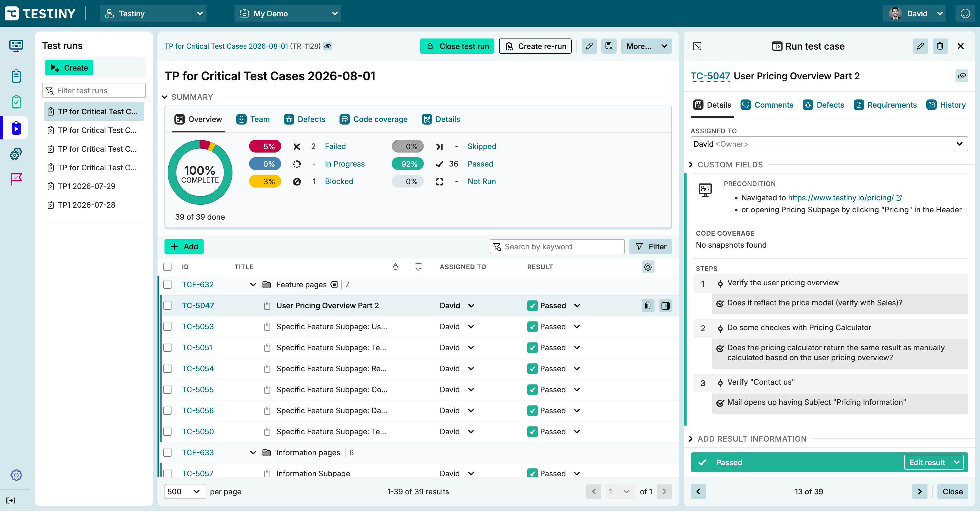The width and height of the screenshot is (980, 511).
Task: Switch to the Defects summary tab
Action: tap(304, 119)
